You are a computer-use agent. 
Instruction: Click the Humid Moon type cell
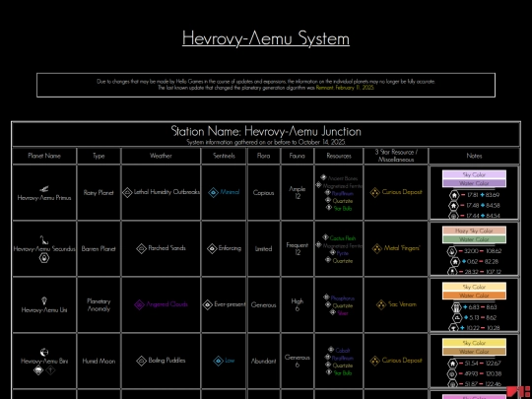point(99,362)
